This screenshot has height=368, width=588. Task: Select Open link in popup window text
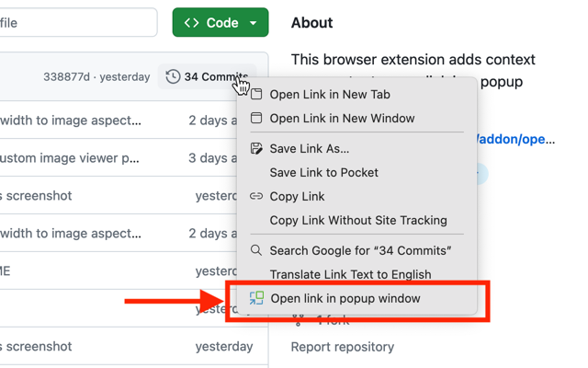pyautogui.click(x=345, y=298)
